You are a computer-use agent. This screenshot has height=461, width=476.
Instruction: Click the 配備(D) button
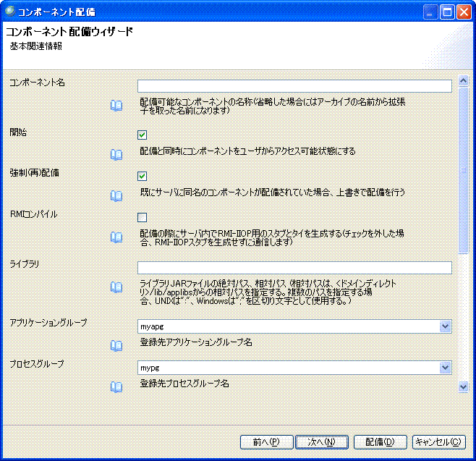tap(380, 441)
